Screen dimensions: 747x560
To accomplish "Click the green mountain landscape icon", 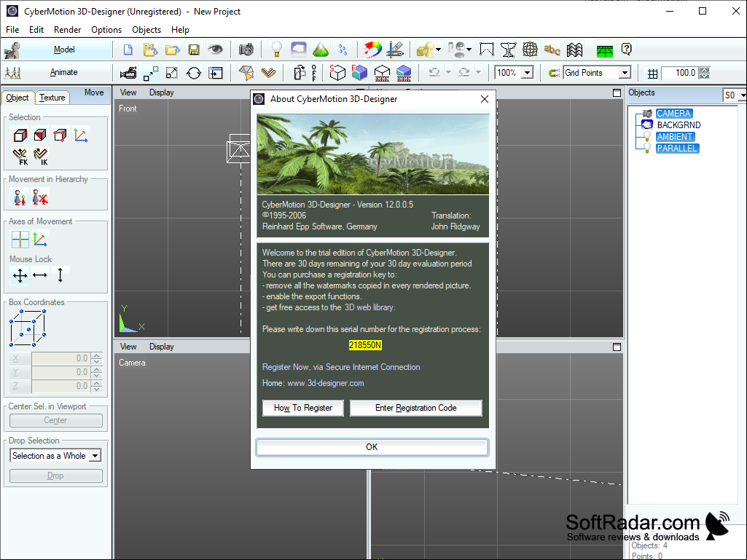I will tap(321, 50).
